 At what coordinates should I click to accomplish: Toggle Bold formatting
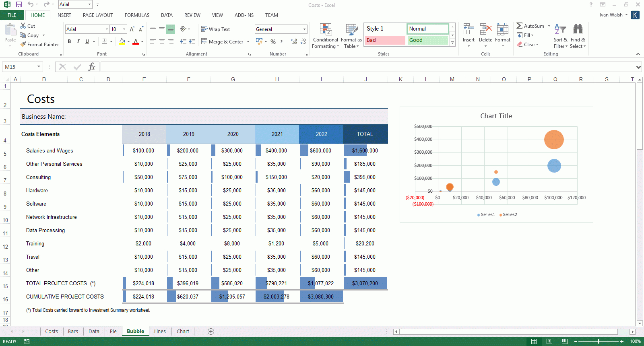click(69, 41)
